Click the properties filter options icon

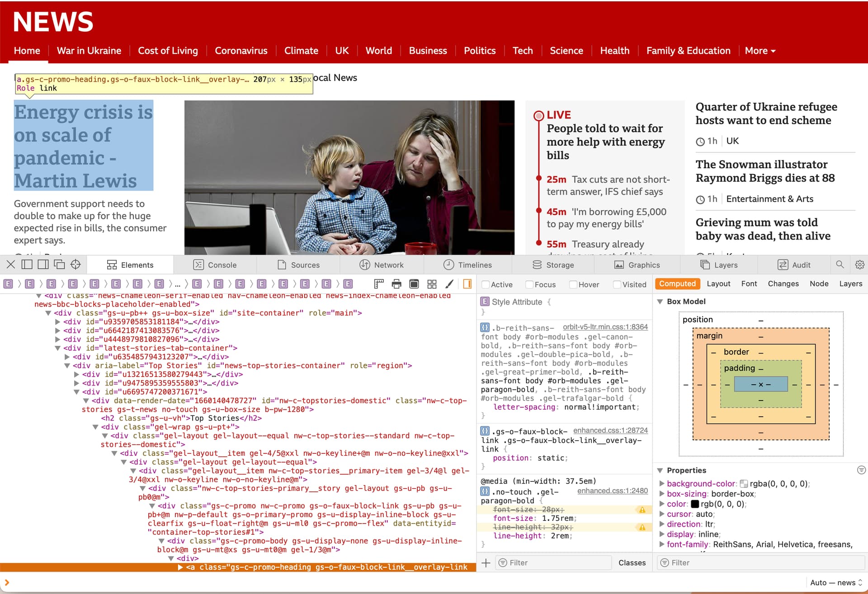[x=861, y=470]
